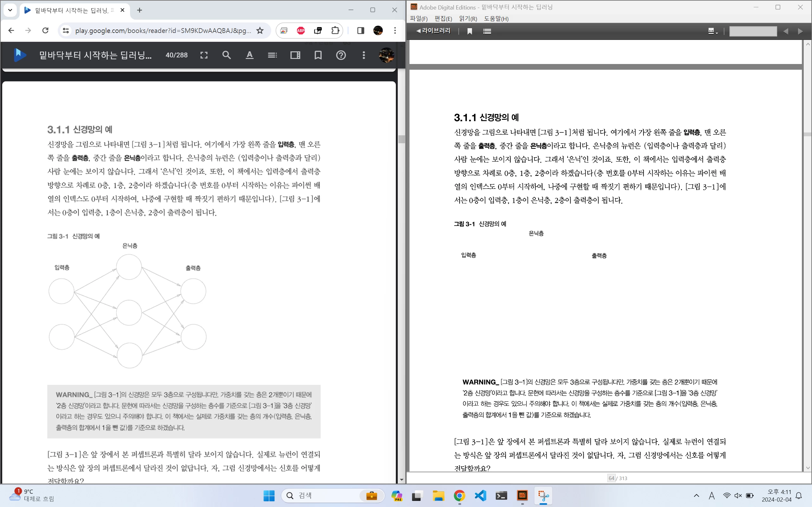Open search in the Play Books reader
Screen dimensions: 812x507
tap(226, 55)
